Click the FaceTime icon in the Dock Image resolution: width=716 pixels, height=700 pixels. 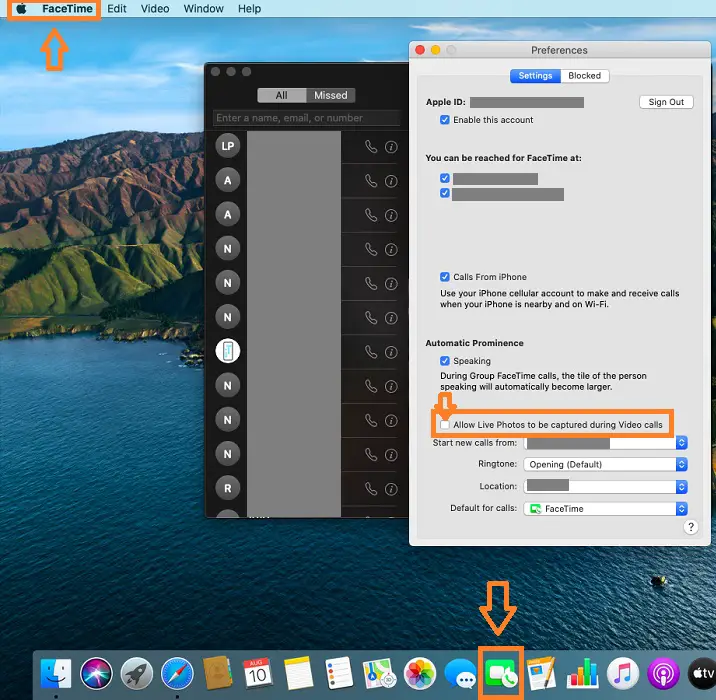pyautogui.click(x=503, y=673)
